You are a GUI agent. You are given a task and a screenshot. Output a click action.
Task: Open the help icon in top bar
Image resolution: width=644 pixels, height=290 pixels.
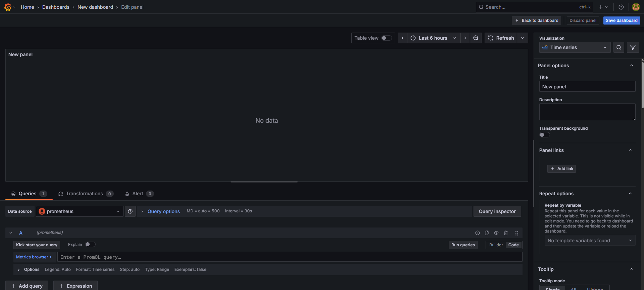621,7
